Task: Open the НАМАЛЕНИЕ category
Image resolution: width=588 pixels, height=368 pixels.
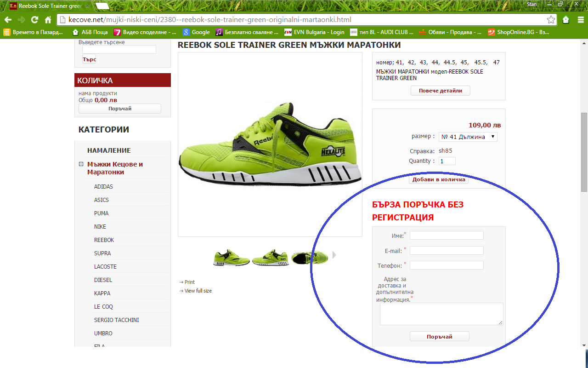Action: (x=109, y=150)
